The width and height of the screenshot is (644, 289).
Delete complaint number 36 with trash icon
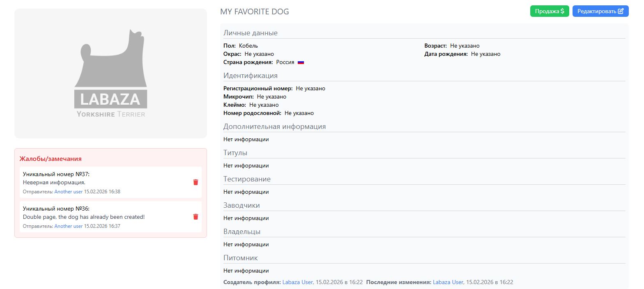pos(195,217)
